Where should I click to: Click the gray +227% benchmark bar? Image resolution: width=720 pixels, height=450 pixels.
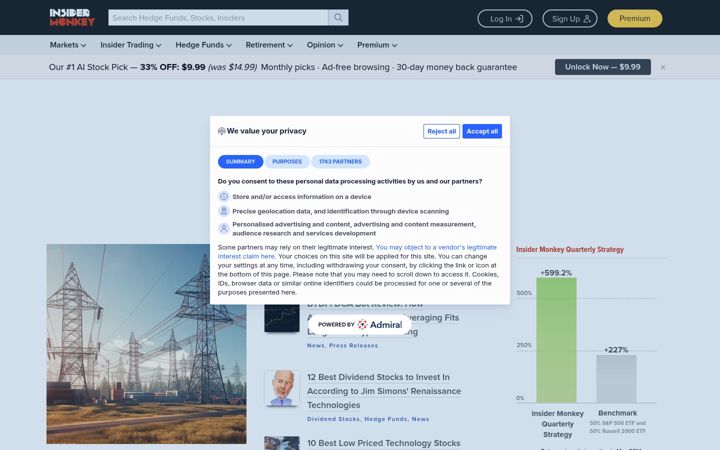[616, 379]
